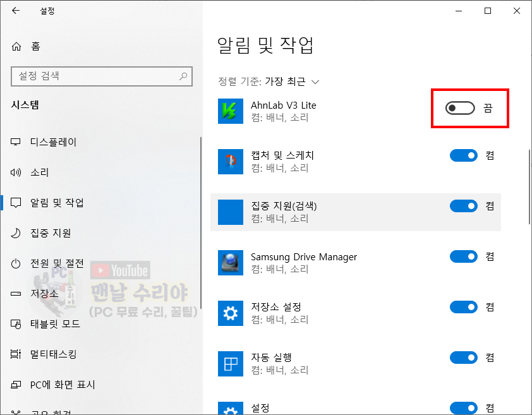Turn on AhnLab V3 Lite notifications

pyautogui.click(x=460, y=108)
